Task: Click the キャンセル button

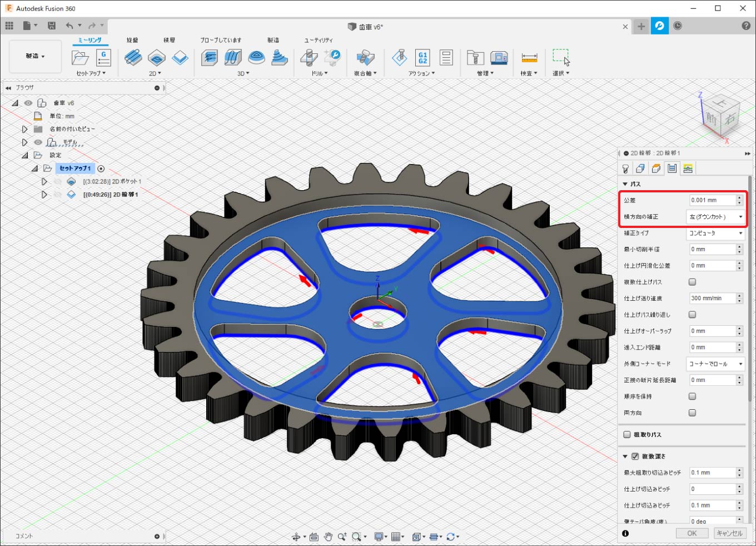Action: pyautogui.click(x=729, y=533)
